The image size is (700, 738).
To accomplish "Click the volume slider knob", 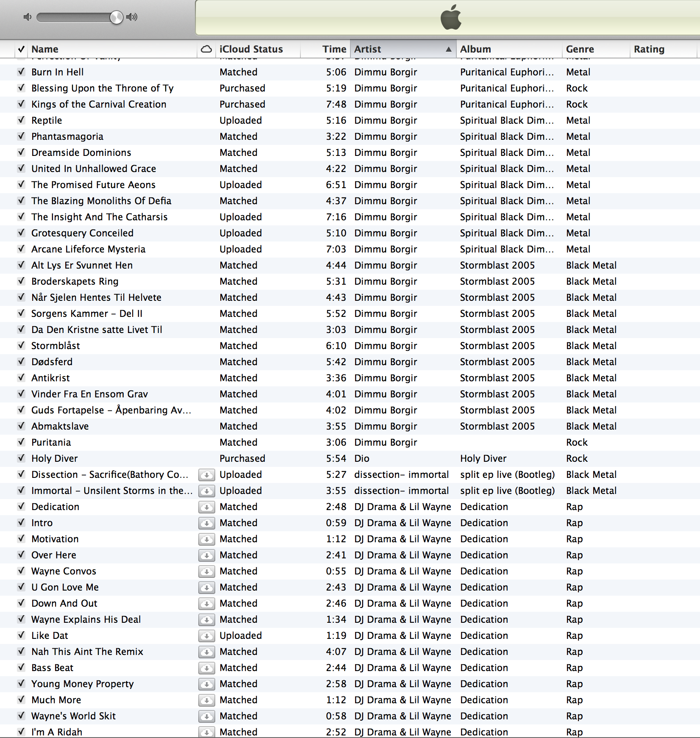I will (x=116, y=17).
